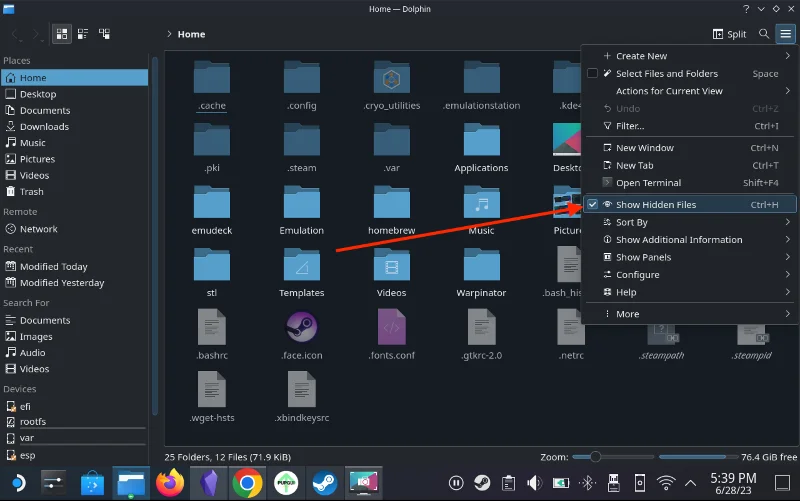Image resolution: width=800 pixels, height=501 pixels.
Task: Open the Wi-Fi network tray icon
Action: click(x=666, y=483)
